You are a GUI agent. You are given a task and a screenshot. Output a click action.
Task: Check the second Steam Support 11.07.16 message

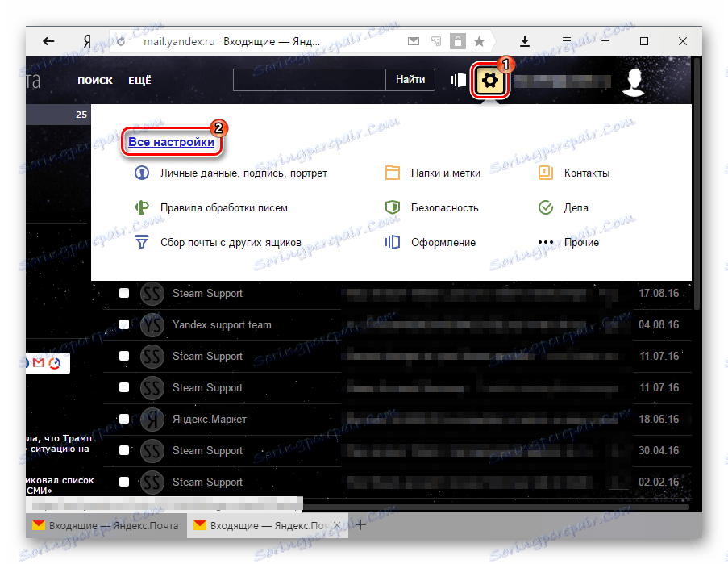point(124,387)
